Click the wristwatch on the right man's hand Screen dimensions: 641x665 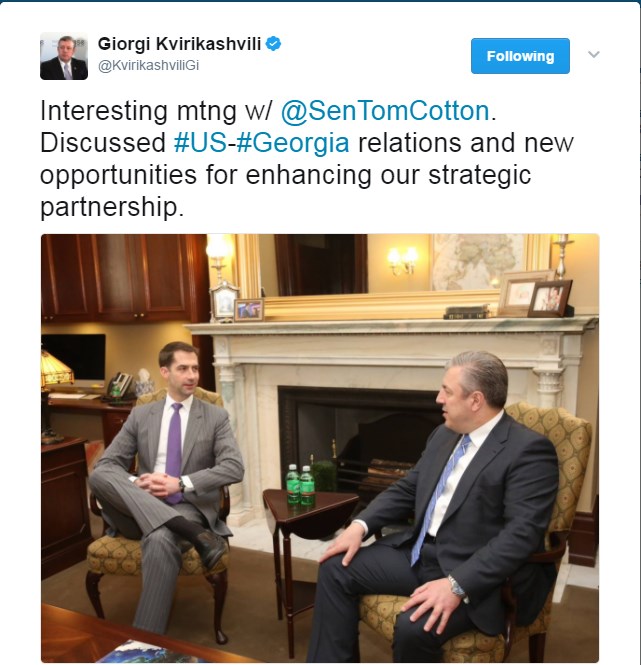point(457,588)
